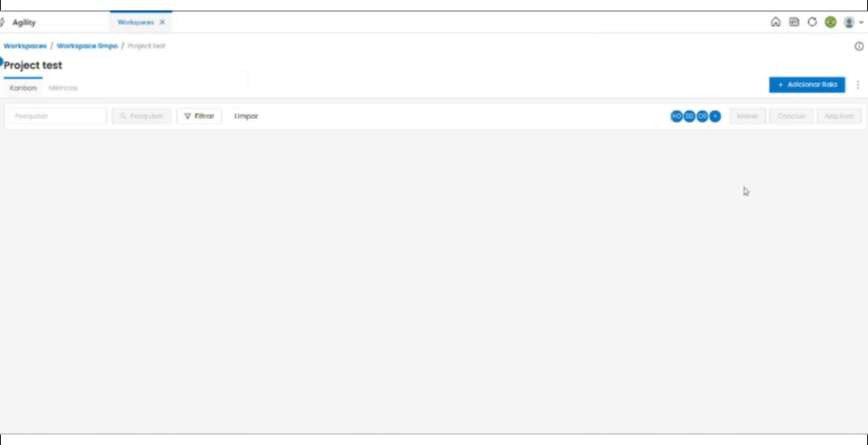The image size is (868, 445).
Task: Close the Workspaces tab
Action: click(x=162, y=22)
